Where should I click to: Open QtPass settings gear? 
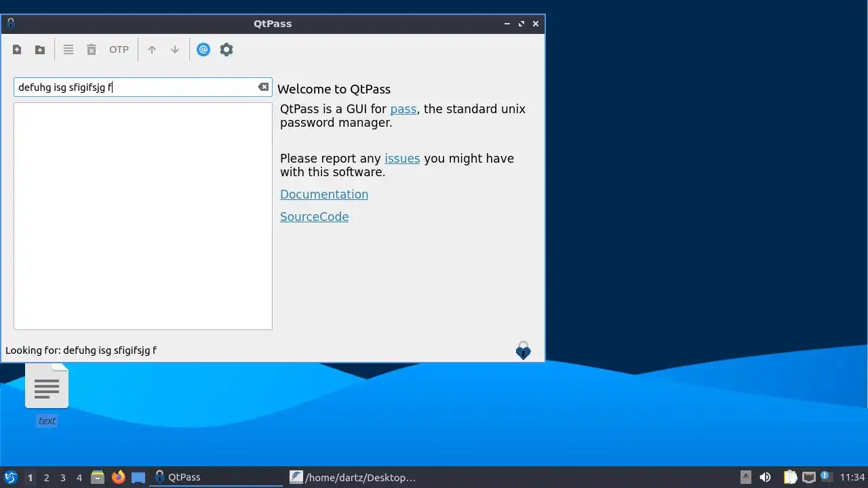point(226,49)
